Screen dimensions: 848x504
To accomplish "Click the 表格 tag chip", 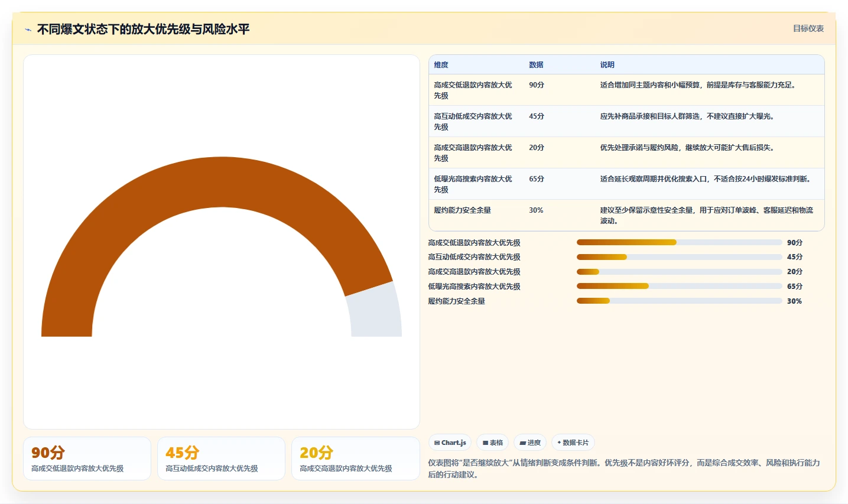I will pyautogui.click(x=492, y=443).
